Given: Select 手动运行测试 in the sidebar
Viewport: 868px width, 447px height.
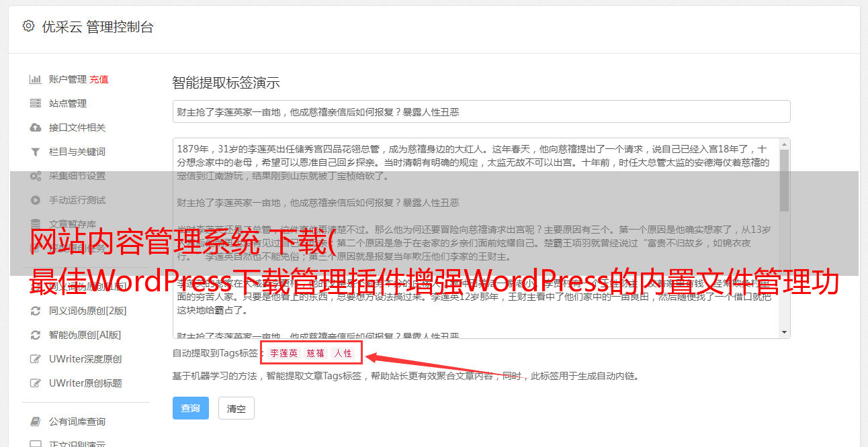Looking at the screenshot, I should [x=77, y=200].
